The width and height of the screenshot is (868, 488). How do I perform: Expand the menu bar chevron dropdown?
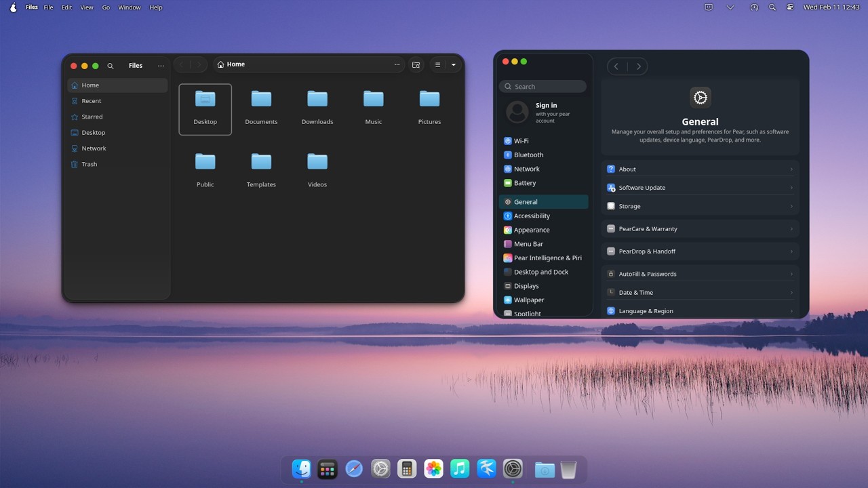point(730,7)
